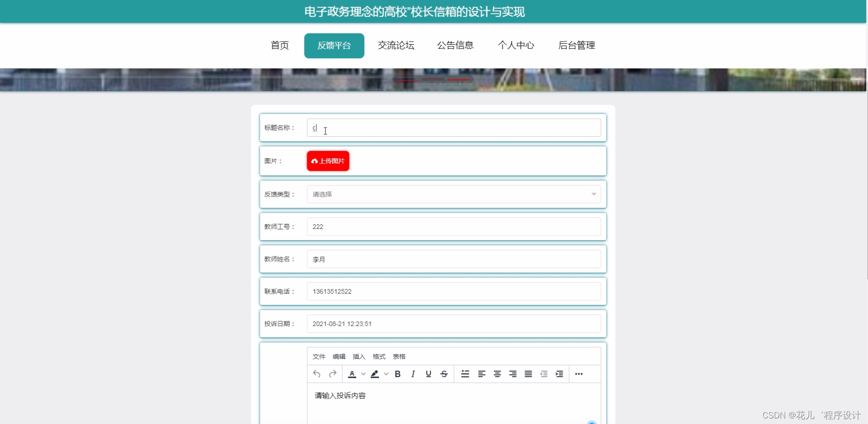Image resolution: width=868 pixels, height=424 pixels.
Task: Select center alignment in the editor
Action: click(x=497, y=374)
